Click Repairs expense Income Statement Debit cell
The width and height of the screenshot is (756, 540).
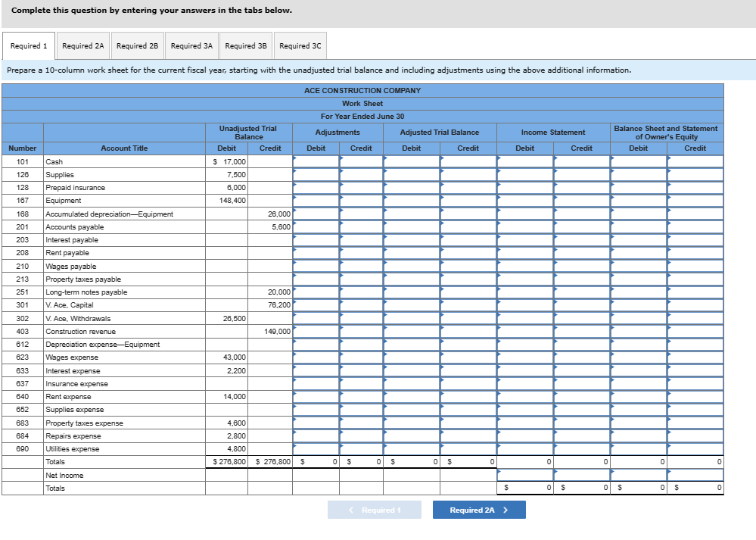[x=525, y=435]
